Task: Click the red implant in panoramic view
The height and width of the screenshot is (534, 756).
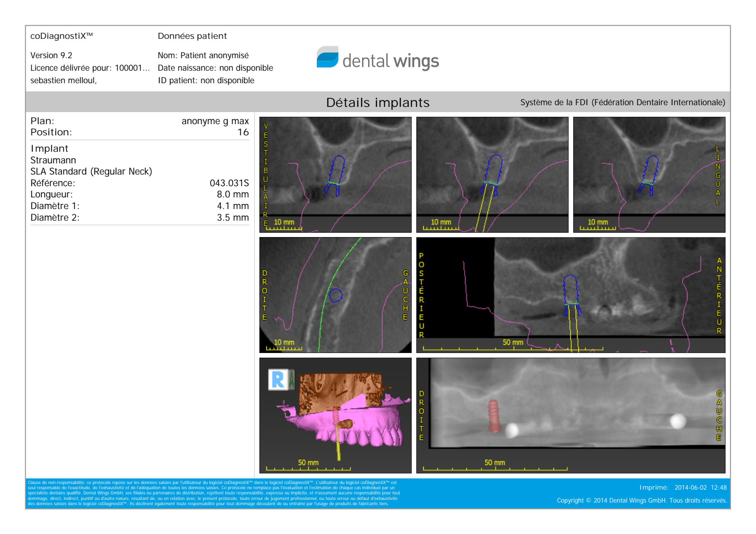Action: [x=494, y=415]
